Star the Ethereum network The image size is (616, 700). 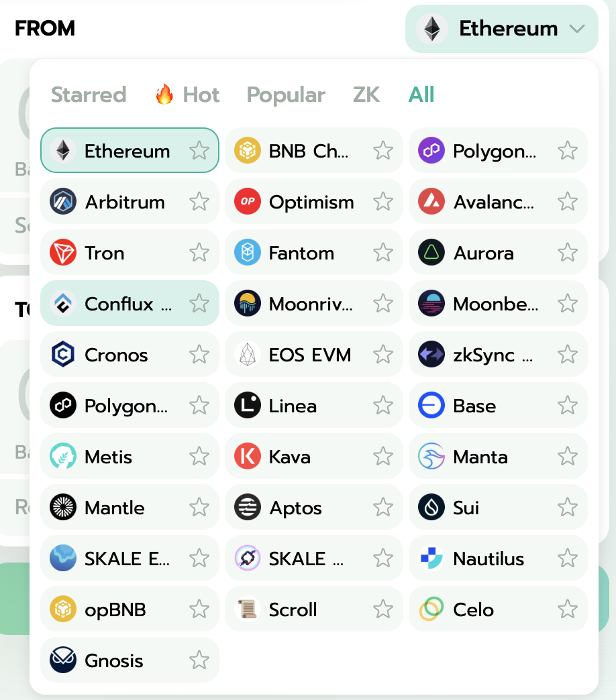pos(199,151)
